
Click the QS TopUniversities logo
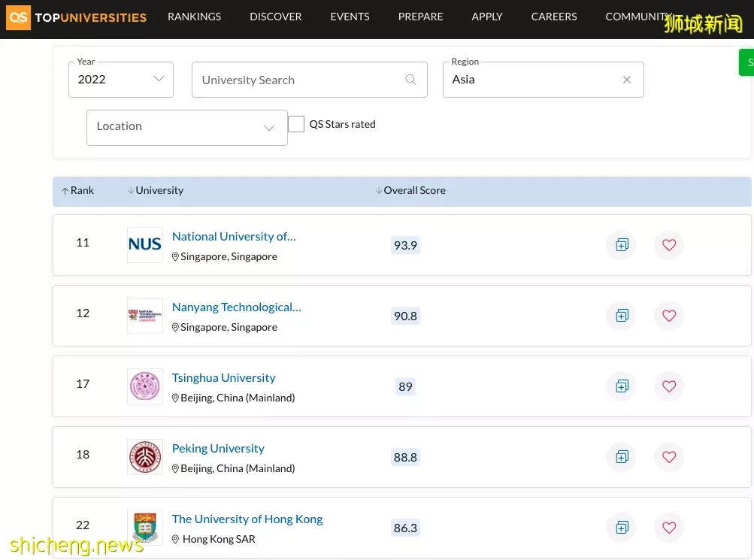pyautogui.click(x=77, y=17)
